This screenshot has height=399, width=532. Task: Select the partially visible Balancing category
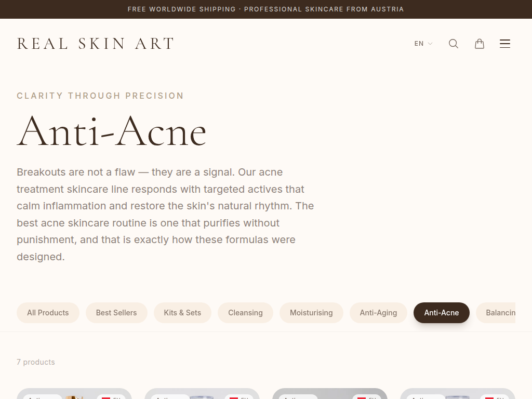(x=500, y=313)
